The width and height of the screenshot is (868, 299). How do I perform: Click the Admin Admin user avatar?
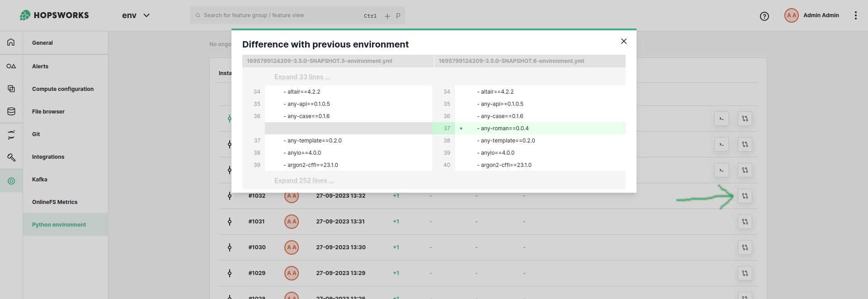point(791,15)
